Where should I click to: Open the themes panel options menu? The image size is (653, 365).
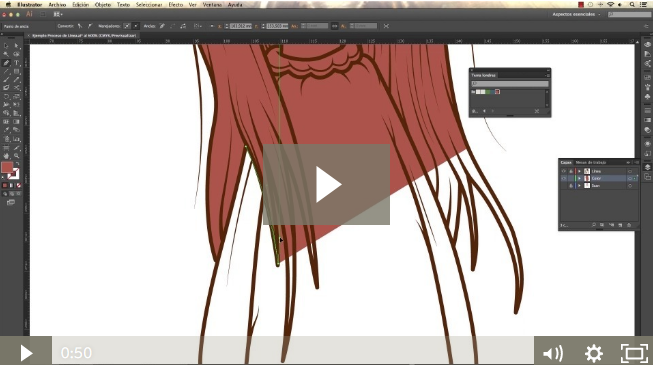[x=548, y=75]
